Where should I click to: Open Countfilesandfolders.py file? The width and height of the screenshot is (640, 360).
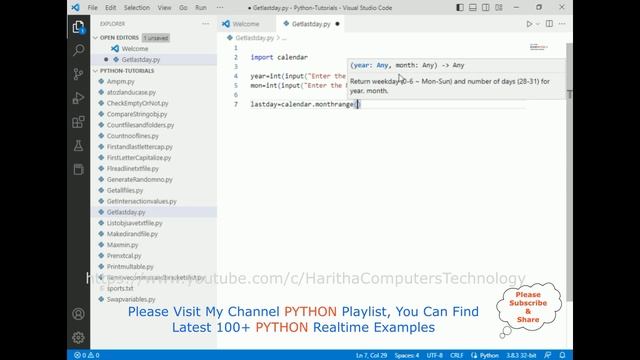pos(140,125)
